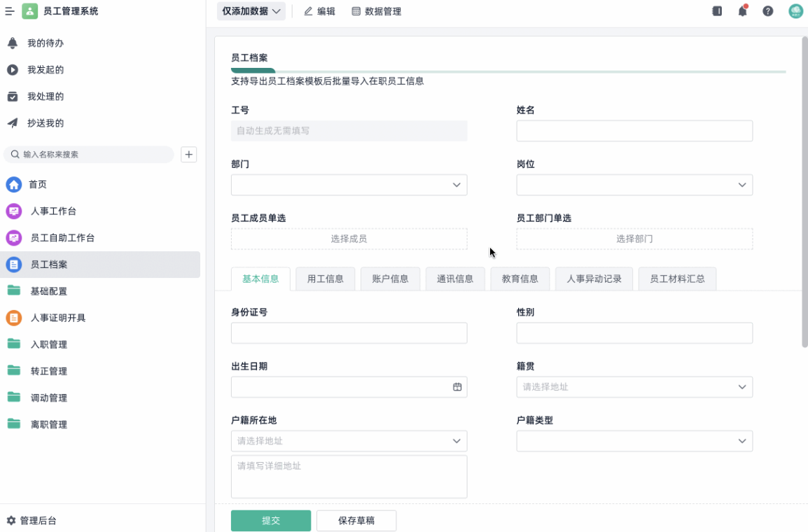
Task: Open the help question mark icon
Action: pyautogui.click(x=767, y=11)
